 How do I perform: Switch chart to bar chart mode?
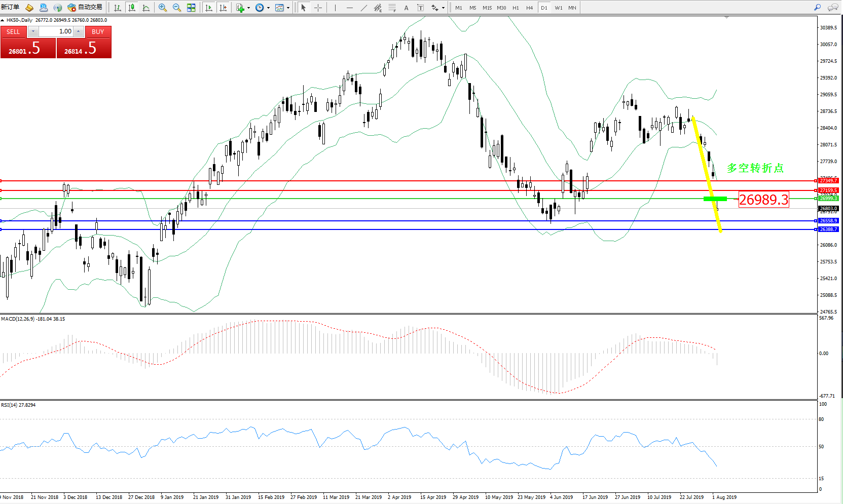coord(118,8)
